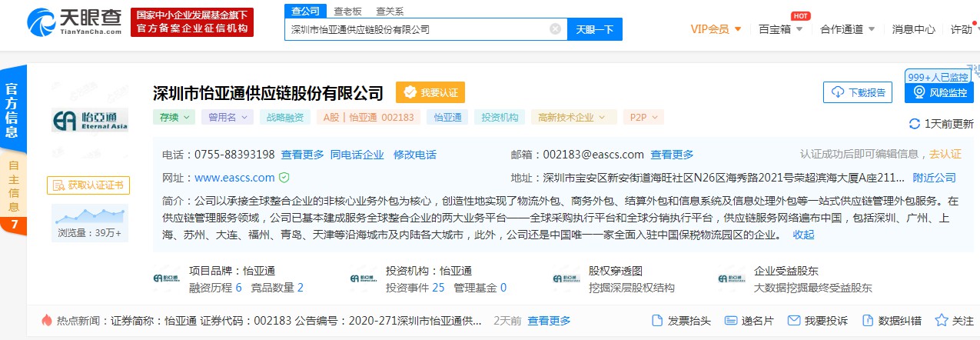Viewport: 980px width, 340px height.
Task: Expand the 合作通道 menu
Action: pyautogui.click(x=848, y=29)
